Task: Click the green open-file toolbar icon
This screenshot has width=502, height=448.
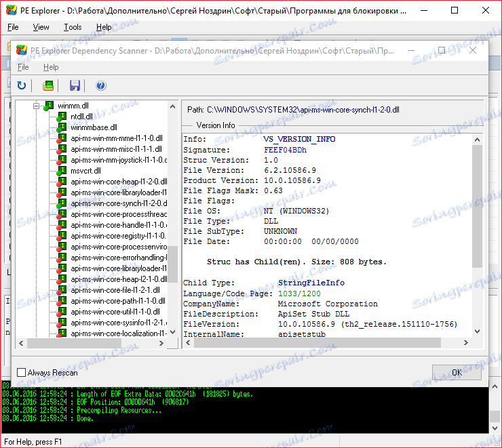Action: click(48, 85)
